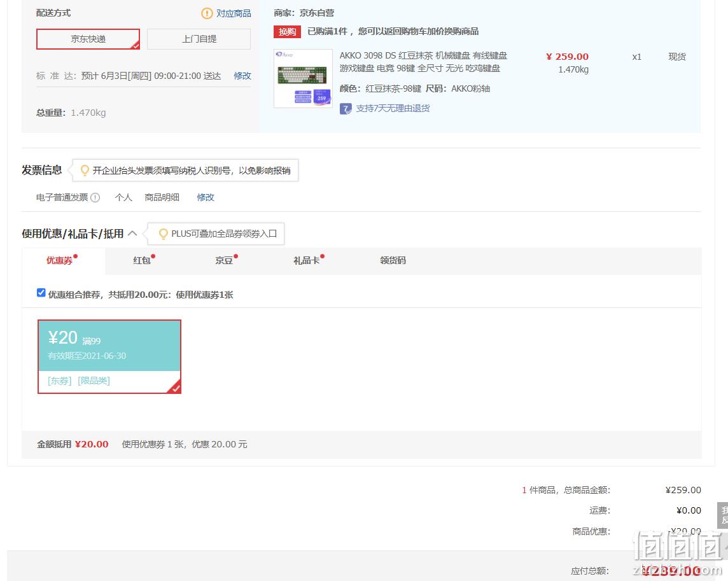Open the AKKO keyboard product thumbnail
Image resolution: width=728 pixels, height=581 pixels.
tap(303, 78)
